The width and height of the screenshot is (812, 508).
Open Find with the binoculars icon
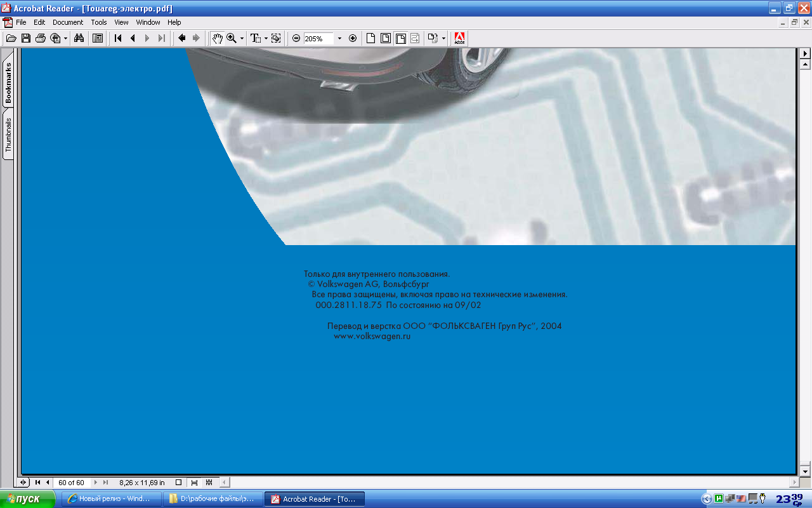[x=79, y=38]
